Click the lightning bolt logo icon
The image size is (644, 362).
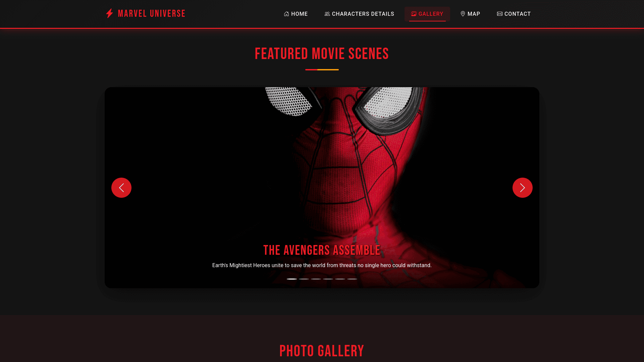pyautogui.click(x=109, y=13)
